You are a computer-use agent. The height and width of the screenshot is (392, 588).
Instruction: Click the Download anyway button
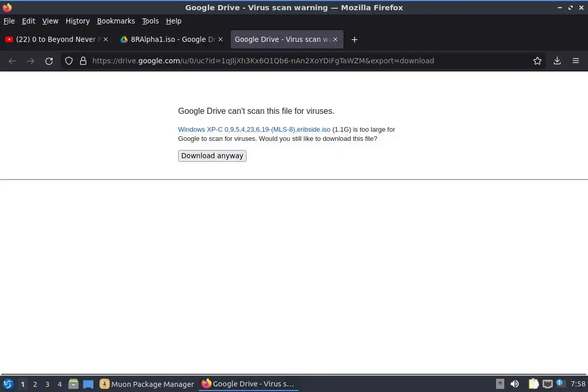click(212, 156)
